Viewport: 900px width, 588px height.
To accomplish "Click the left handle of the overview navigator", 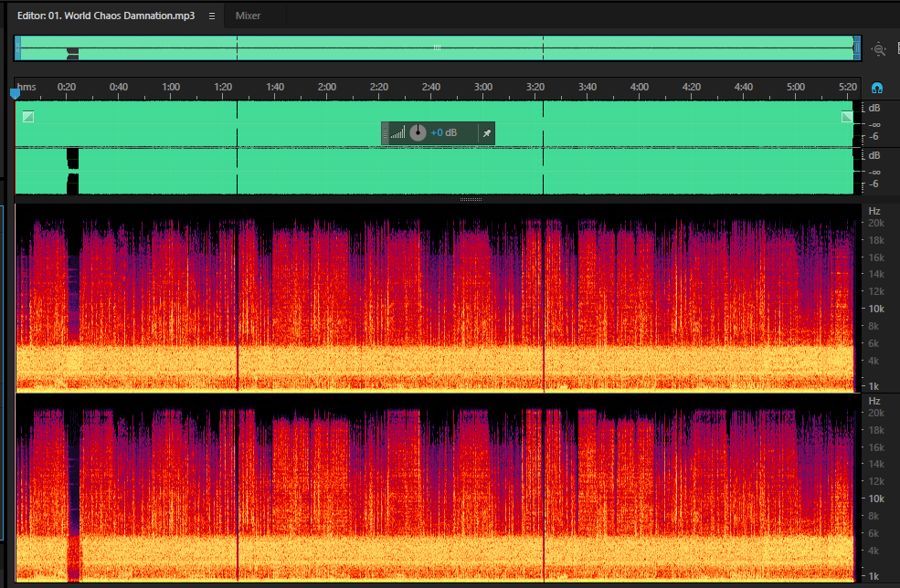I will [17, 48].
